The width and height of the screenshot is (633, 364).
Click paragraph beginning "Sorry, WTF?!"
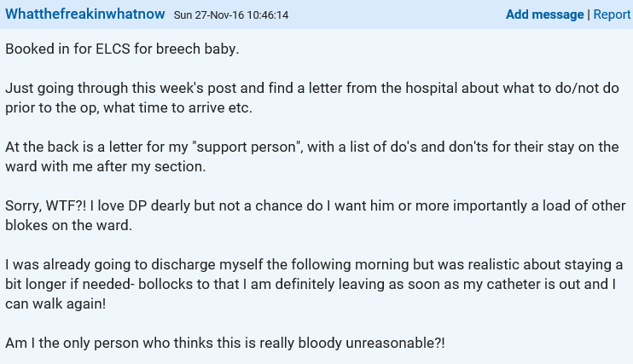[316, 216]
